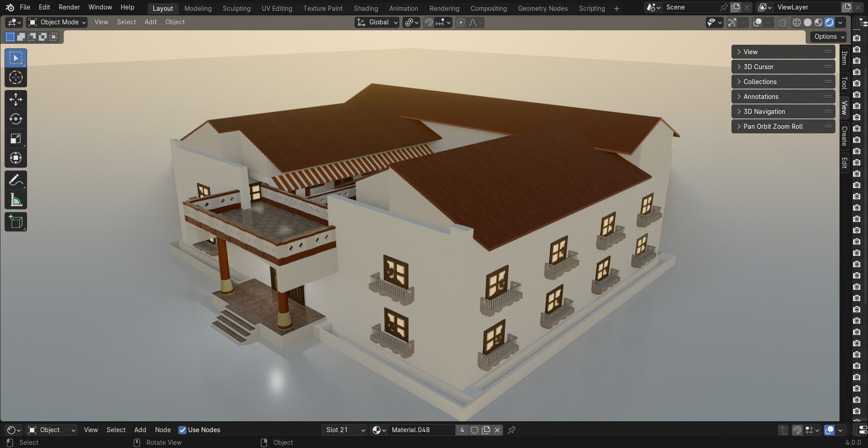The image size is (868, 448).
Task: Open the pivot point dropdown
Action: click(x=411, y=22)
